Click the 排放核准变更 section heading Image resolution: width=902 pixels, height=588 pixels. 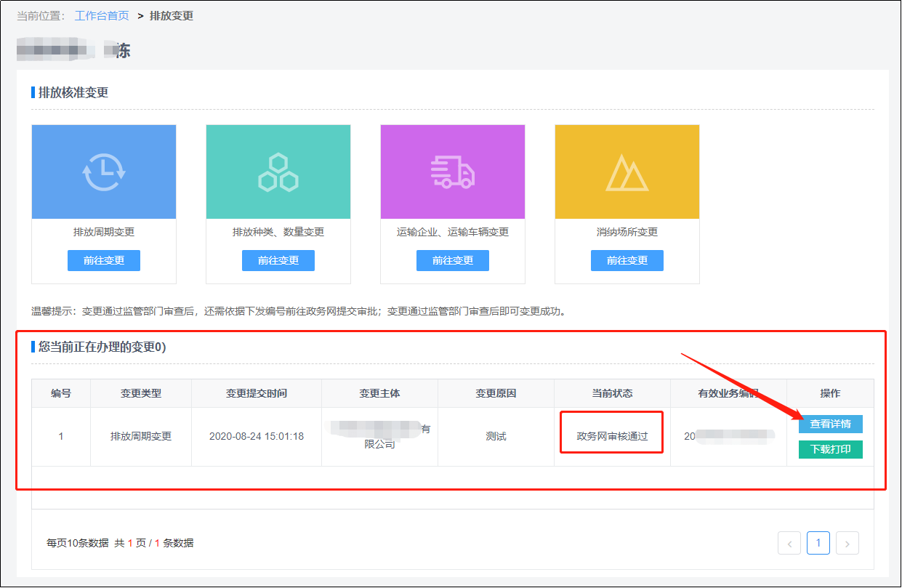73,92
